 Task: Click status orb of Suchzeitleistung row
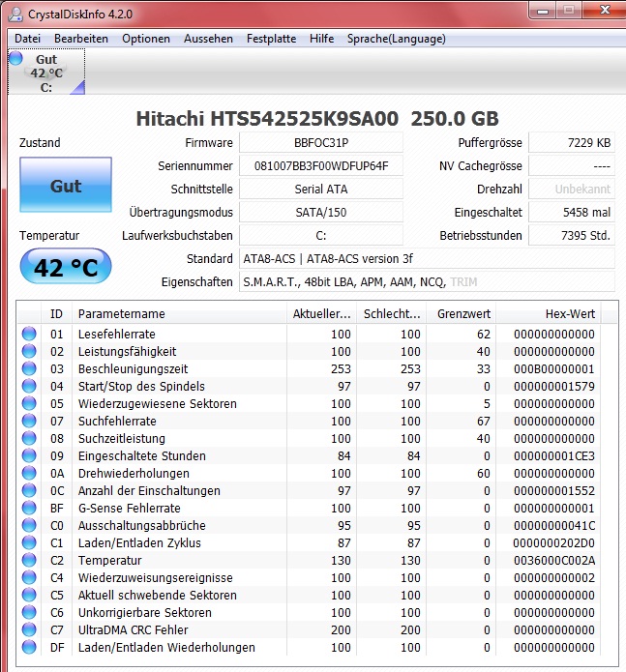pos(29,438)
